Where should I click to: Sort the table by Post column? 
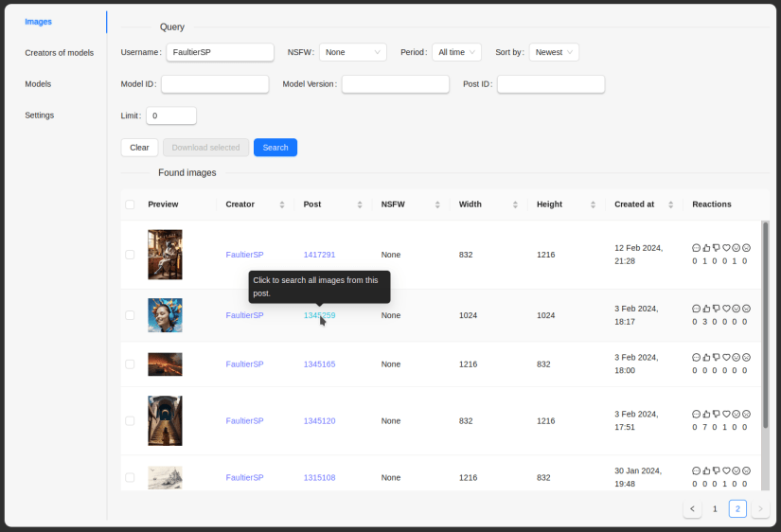coord(359,204)
